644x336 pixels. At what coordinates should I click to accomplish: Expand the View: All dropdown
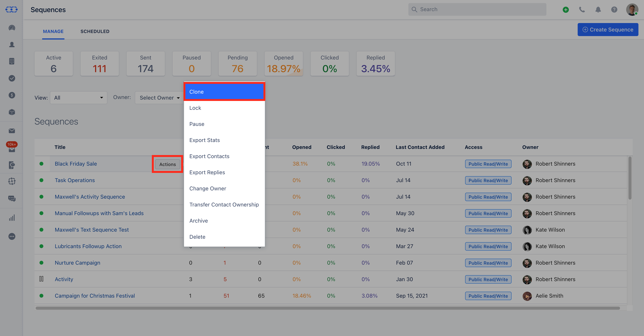(x=78, y=97)
